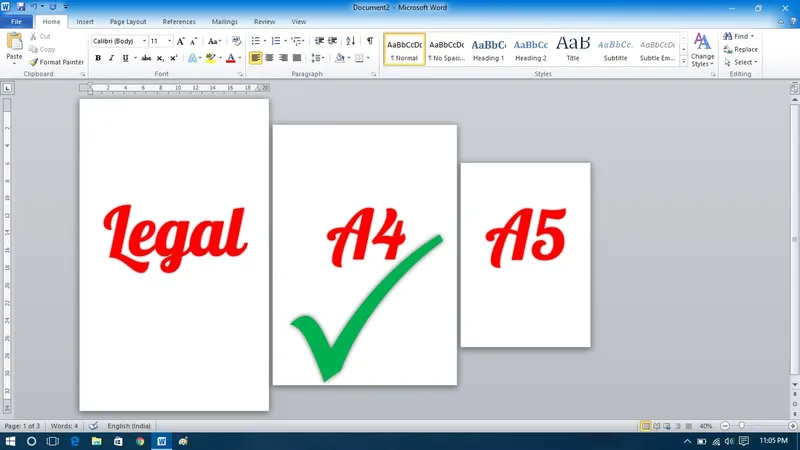Insert a numbered list
The height and width of the screenshot is (450, 800).
tap(276, 41)
